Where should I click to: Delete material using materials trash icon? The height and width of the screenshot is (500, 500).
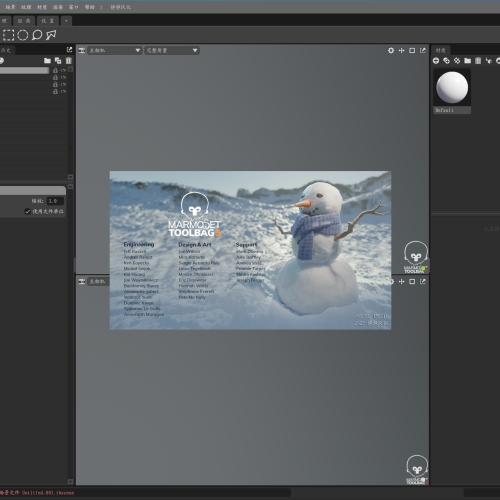(478, 61)
